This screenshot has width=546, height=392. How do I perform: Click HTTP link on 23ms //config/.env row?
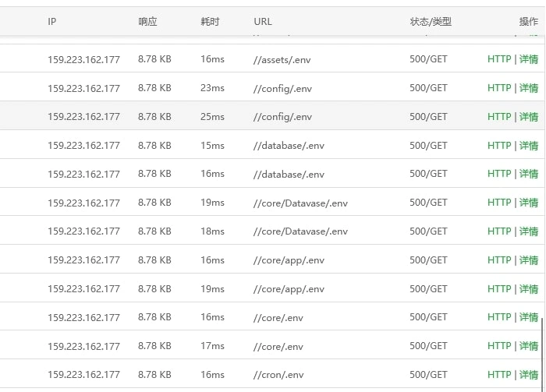coord(499,88)
